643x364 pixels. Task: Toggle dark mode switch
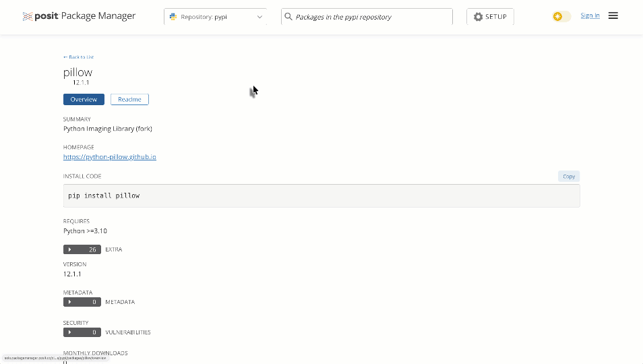pos(561,16)
